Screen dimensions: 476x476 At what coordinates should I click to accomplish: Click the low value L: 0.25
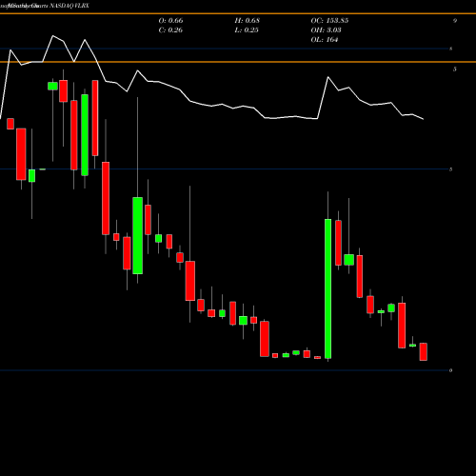(x=247, y=30)
